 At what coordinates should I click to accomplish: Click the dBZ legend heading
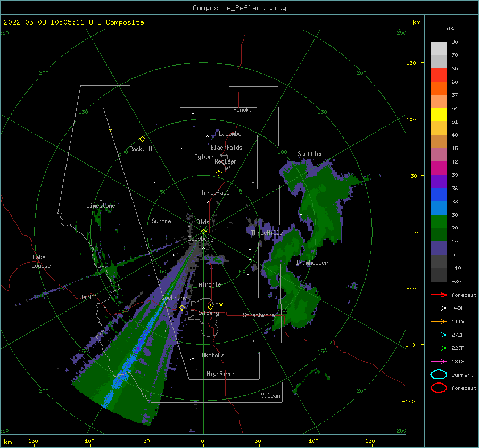click(451, 29)
